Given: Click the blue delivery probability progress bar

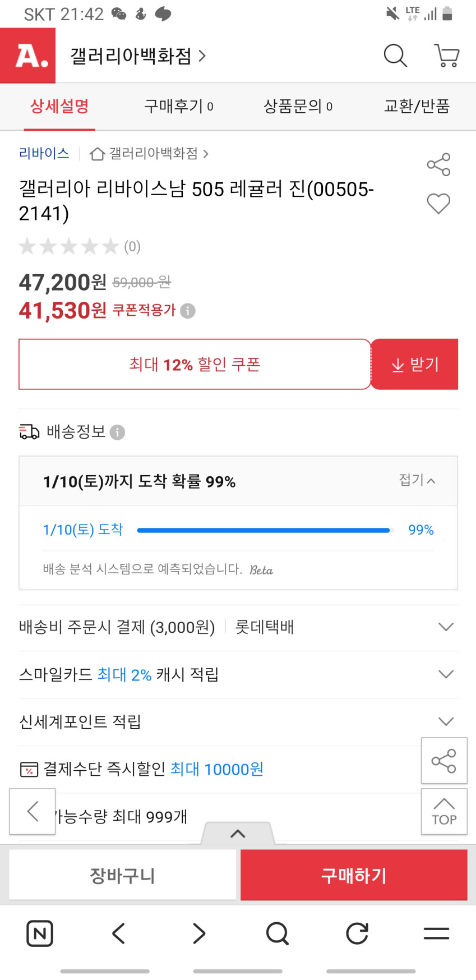Looking at the screenshot, I should coord(264,530).
